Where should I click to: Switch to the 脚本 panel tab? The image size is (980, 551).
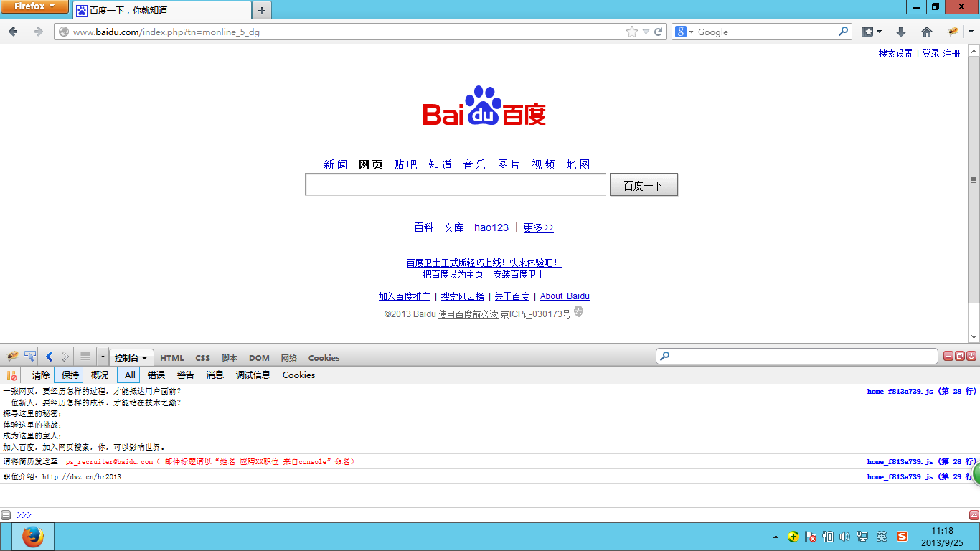pyautogui.click(x=230, y=358)
